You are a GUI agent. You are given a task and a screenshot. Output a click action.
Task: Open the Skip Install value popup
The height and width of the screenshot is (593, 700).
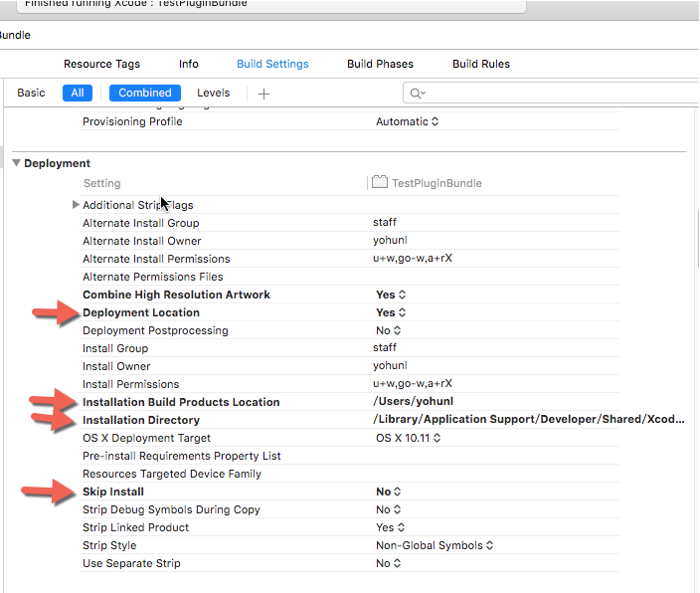[387, 492]
